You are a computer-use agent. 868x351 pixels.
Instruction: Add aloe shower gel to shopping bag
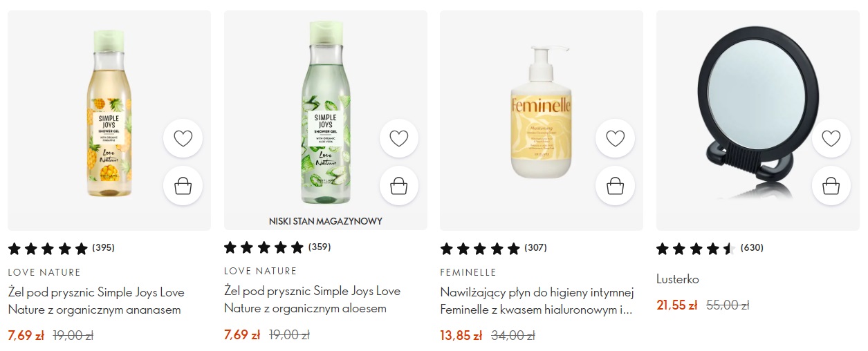pos(399,186)
